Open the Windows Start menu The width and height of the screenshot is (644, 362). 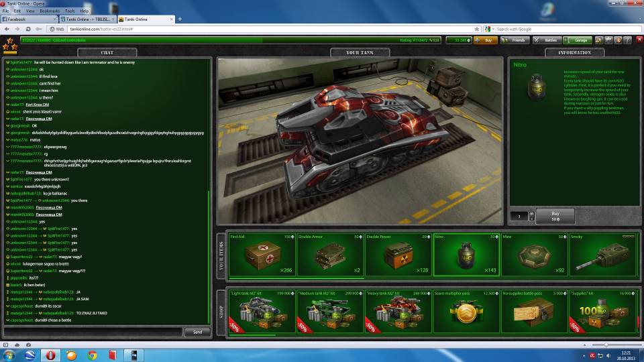(9, 355)
